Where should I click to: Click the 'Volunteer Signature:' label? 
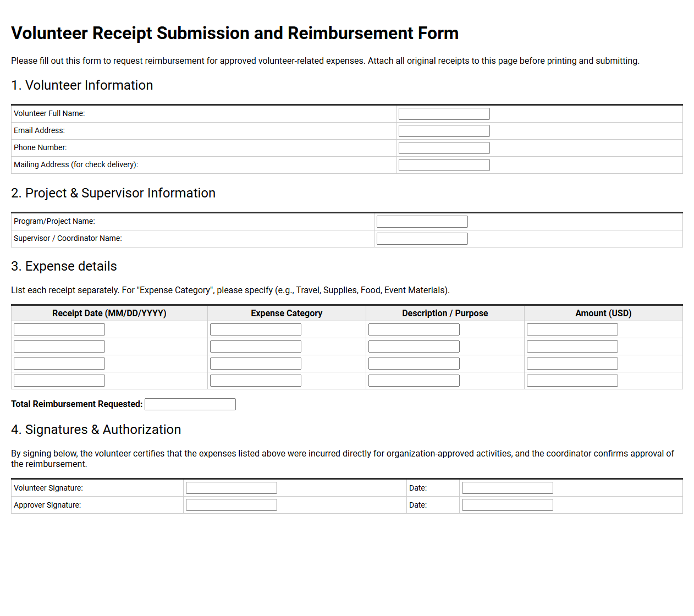[48, 488]
